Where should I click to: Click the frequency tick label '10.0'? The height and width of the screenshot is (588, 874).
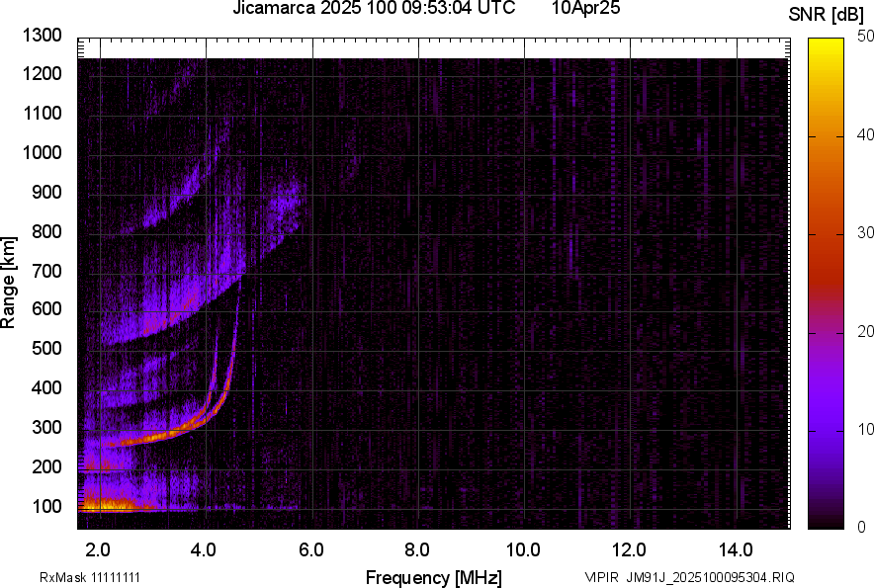[x=523, y=550]
